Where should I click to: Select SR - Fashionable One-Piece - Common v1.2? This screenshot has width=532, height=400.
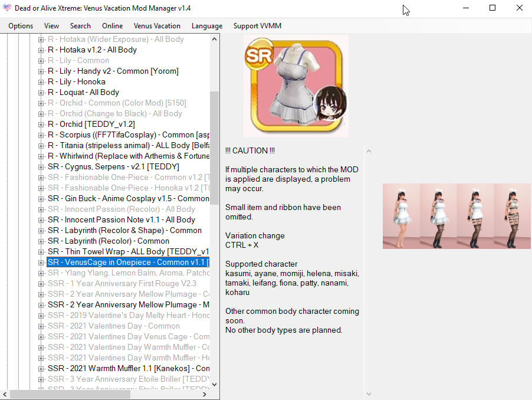point(128,178)
